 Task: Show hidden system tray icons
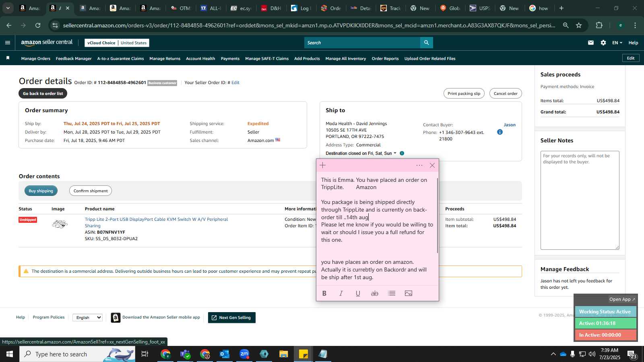[x=553, y=354]
